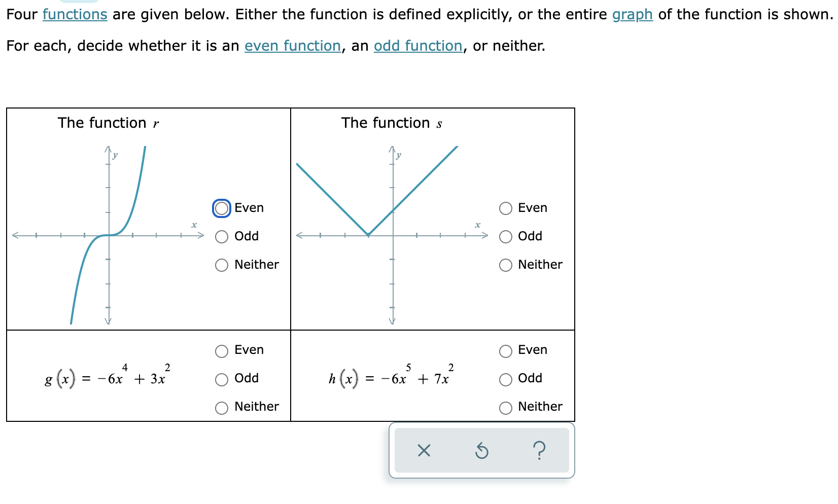Select Even for g(x)
This screenshot has height=504, width=838.
tap(221, 350)
